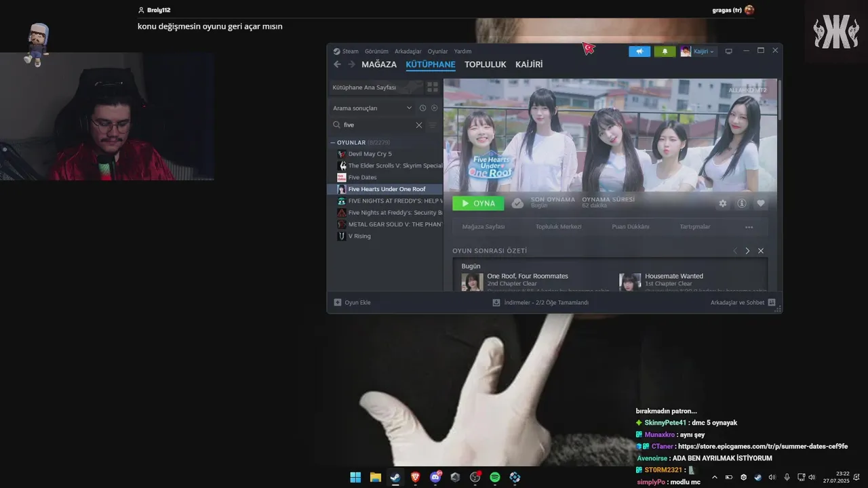
Task: Open the system tray microphone icon
Action: pos(787,477)
